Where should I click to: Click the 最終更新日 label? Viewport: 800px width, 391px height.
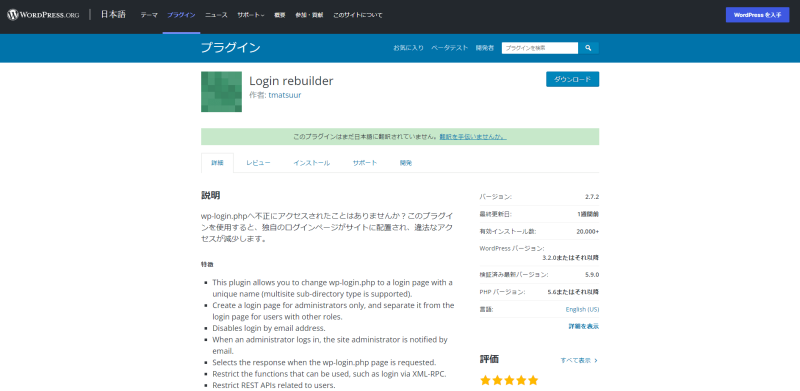pos(495,214)
